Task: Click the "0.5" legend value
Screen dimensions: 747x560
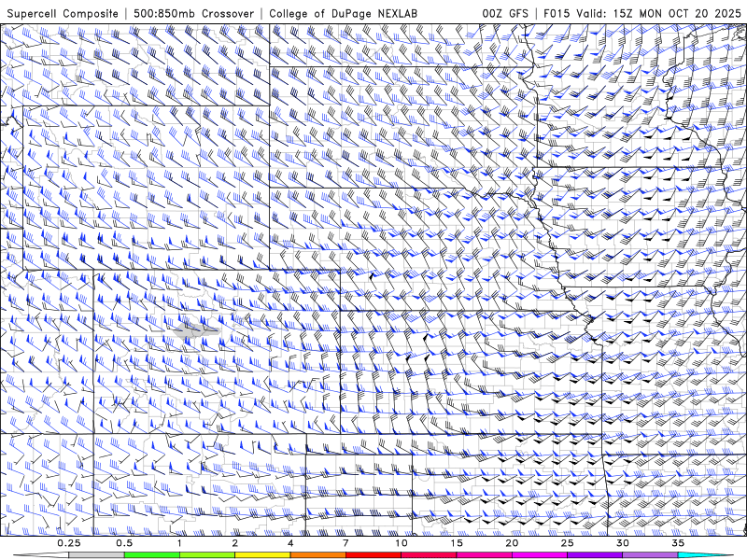Action: click(x=124, y=543)
